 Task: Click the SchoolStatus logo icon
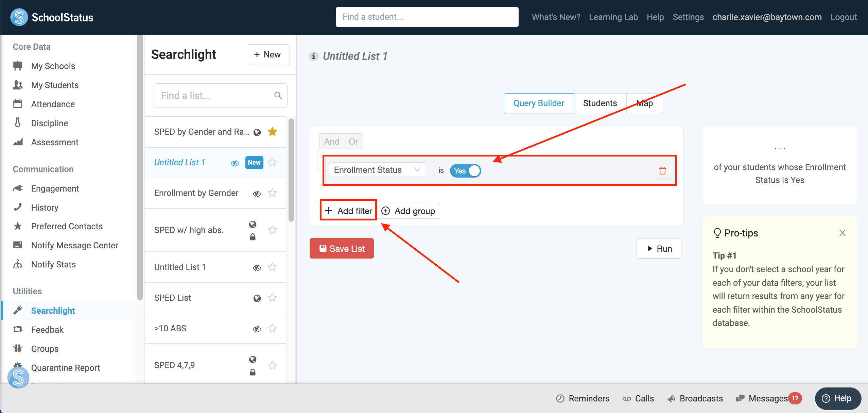pyautogui.click(x=19, y=17)
